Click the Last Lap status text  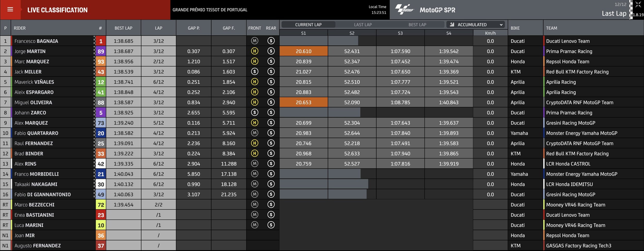(x=614, y=13)
